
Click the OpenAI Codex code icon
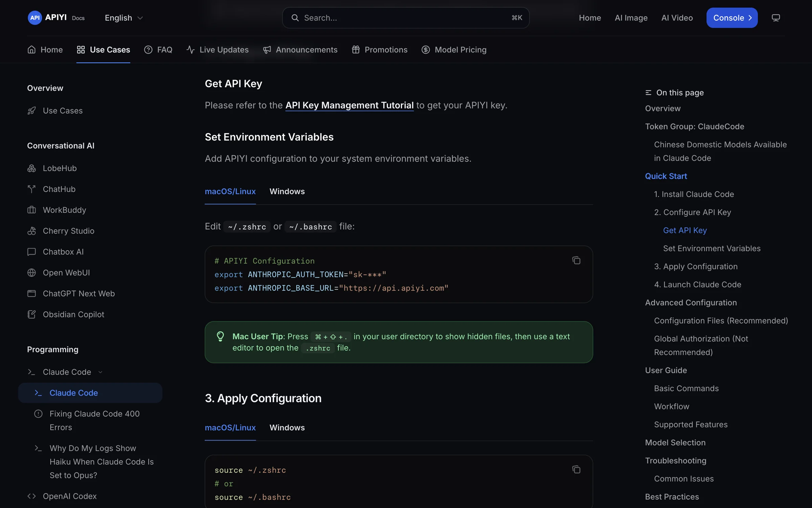click(31, 496)
